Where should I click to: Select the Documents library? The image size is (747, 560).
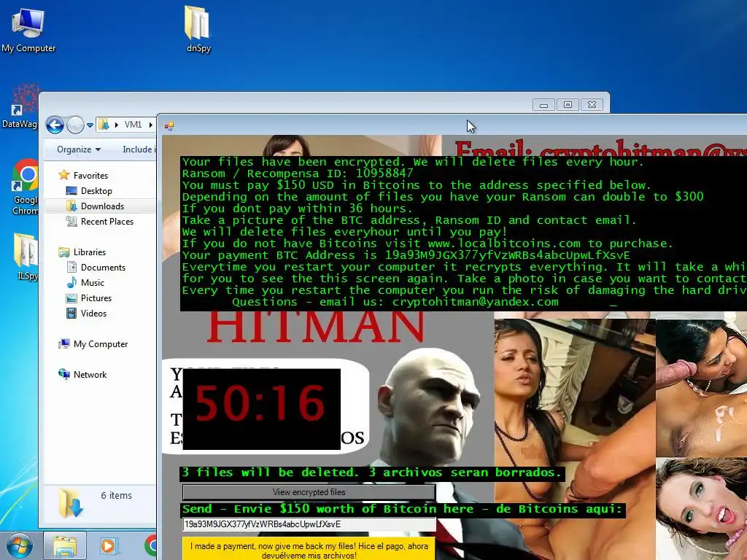(x=103, y=268)
